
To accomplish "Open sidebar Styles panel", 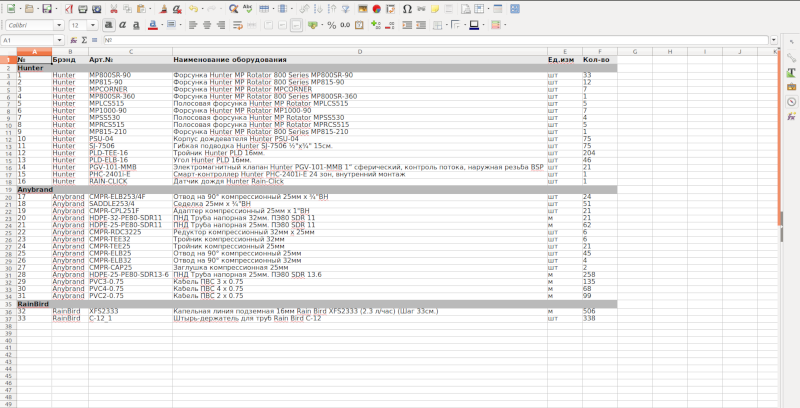I will [x=791, y=72].
